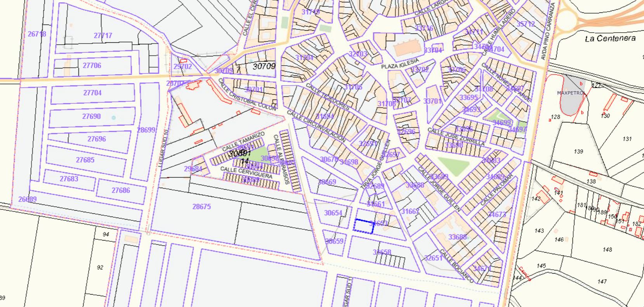The width and height of the screenshot is (644, 307).
Task: Select cadastral block 27717
Action: click(x=103, y=36)
